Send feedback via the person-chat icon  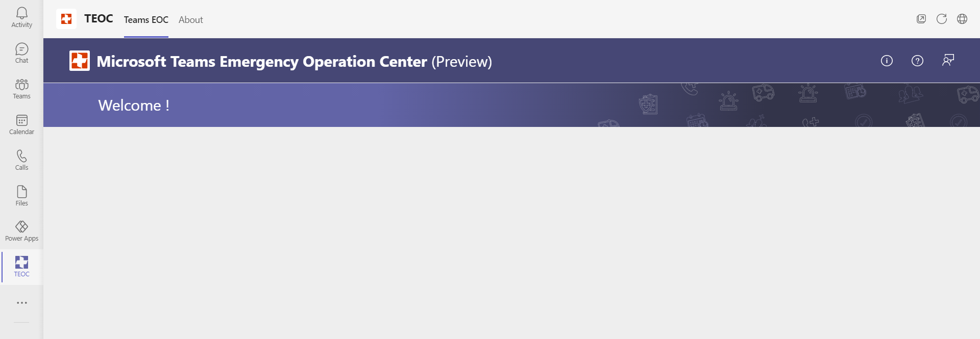click(x=948, y=60)
